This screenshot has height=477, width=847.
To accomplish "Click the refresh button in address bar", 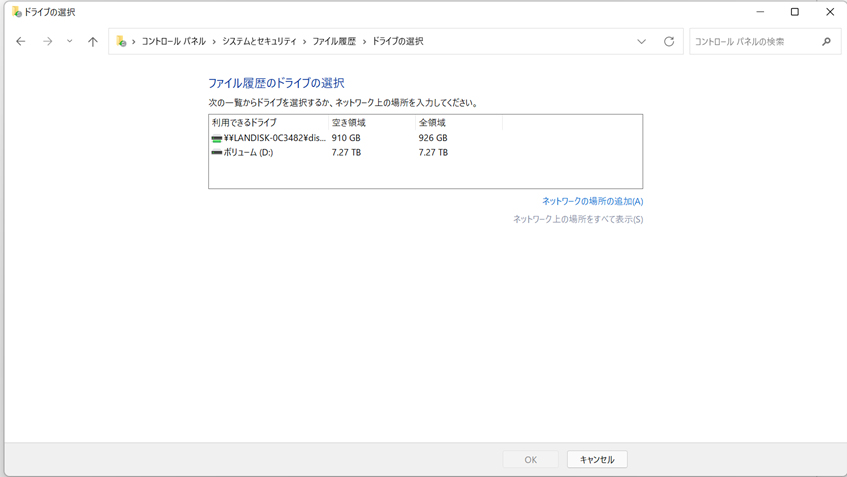I will click(669, 42).
